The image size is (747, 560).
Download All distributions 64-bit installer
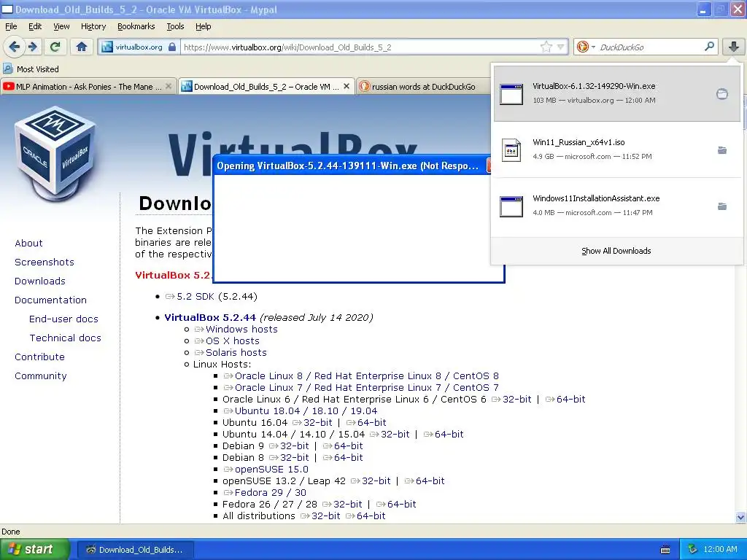click(x=371, y=516)
